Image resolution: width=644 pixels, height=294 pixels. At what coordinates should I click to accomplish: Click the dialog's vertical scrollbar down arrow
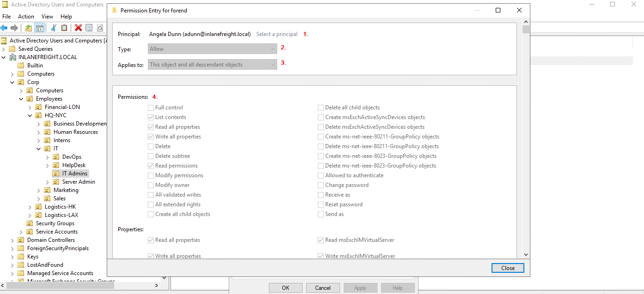(526, 254)
